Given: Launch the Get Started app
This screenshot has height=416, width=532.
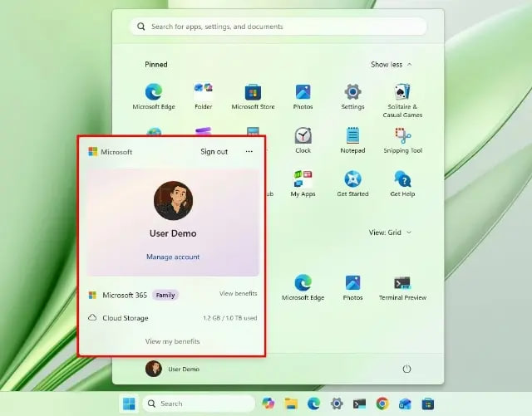Looking at the screenshot, I should 352,184.
